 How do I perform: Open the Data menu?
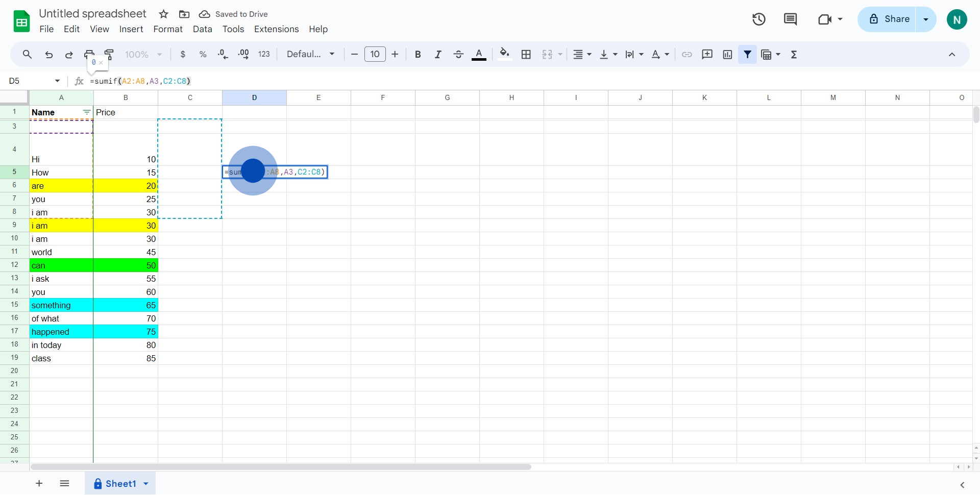pos(202,29)
